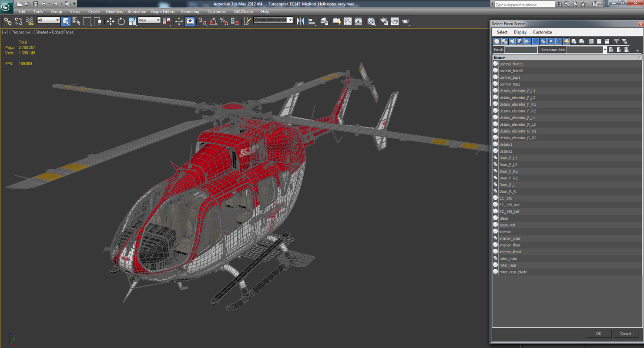644x348 pixels.
Task: Click the Name column header to sort
Action: pos(567,57)
